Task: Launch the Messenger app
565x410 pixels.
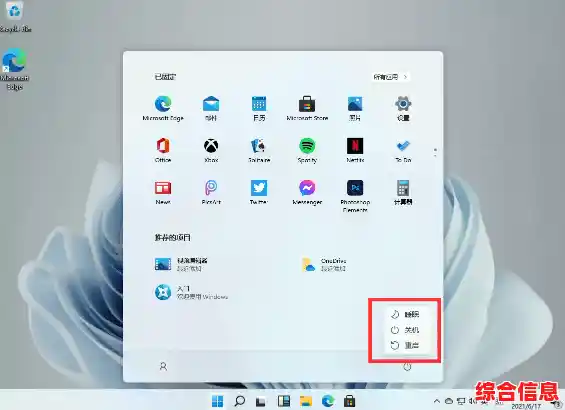Action: click(307, 192)
